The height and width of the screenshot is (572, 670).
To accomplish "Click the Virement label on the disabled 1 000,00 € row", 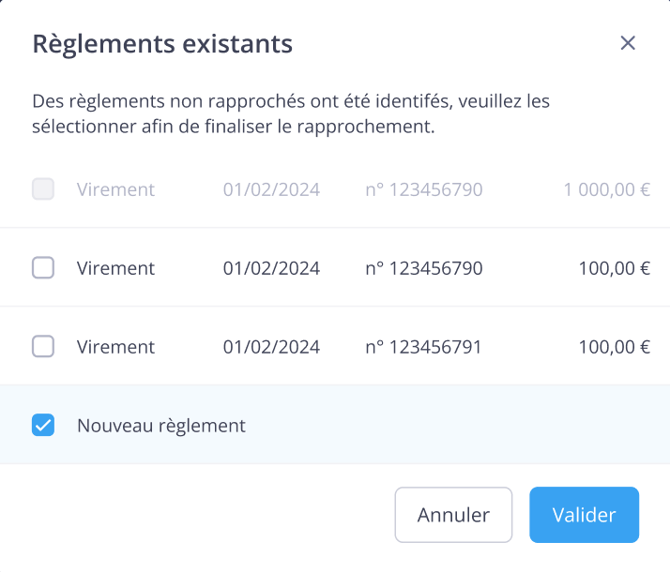I will (116, 190).
